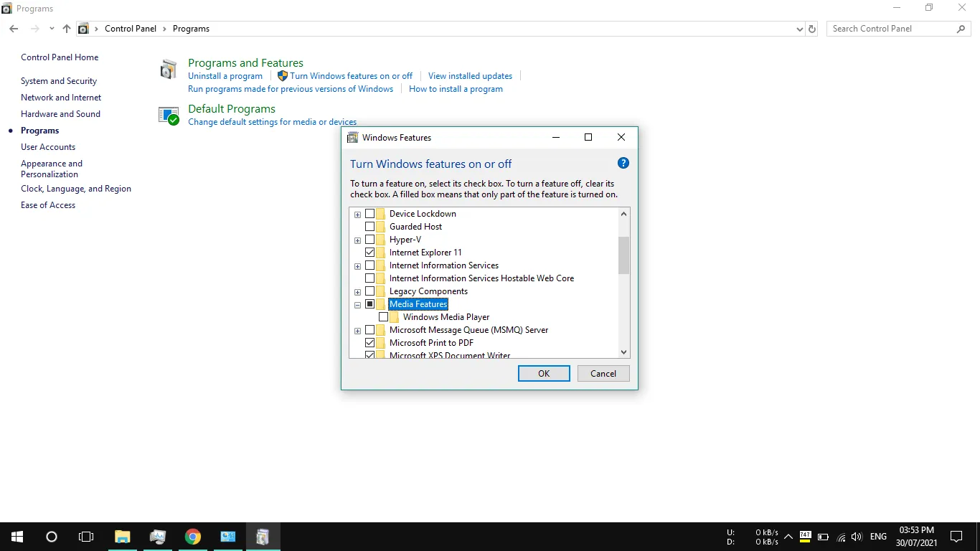Screen dimensions: 980x551
Task: Open help in Windows Features dialog
Action: tap(623, 164)
